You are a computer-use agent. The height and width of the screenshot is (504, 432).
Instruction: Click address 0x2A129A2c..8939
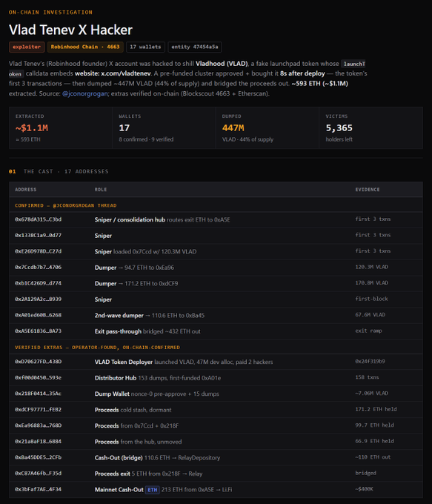click(x=39, y=299)
